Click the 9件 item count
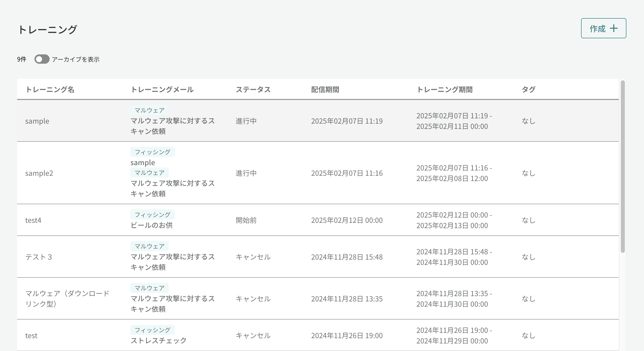The width and height of the screenshot is (644, 351). pos(22,59)
